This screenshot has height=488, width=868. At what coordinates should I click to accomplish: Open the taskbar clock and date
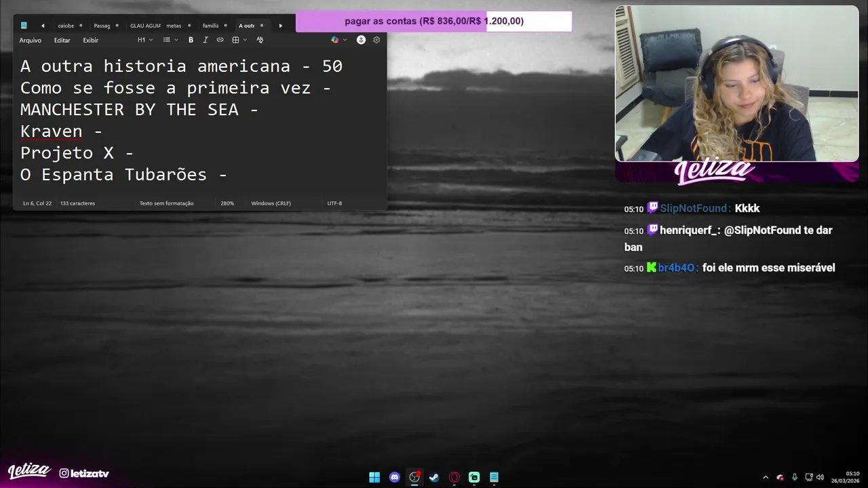(846, 477)
